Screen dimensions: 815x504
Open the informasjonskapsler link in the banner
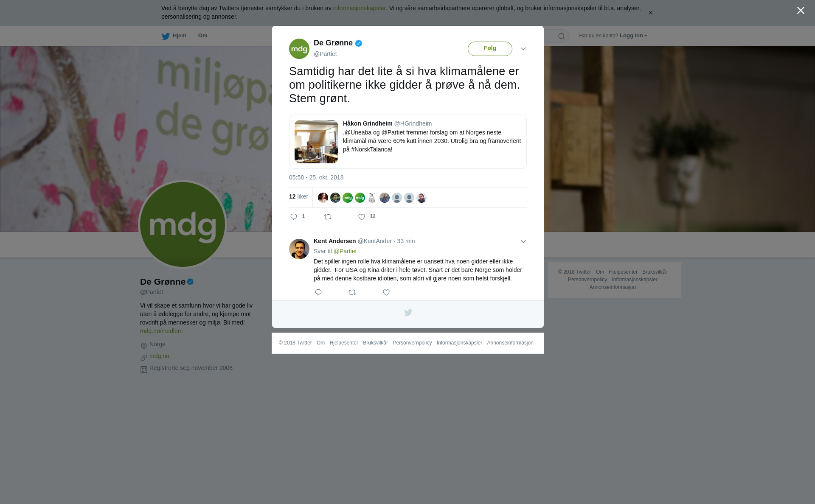(x=359, y=8)
